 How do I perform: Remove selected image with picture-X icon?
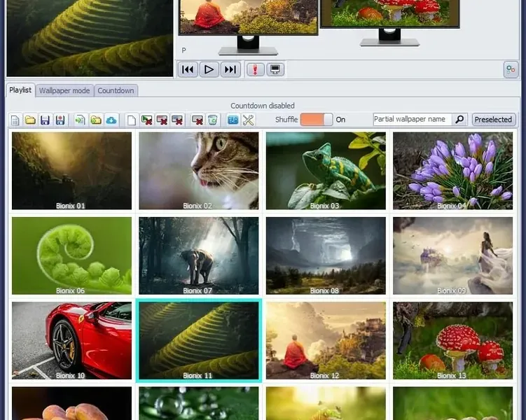(x=146, y=120)
